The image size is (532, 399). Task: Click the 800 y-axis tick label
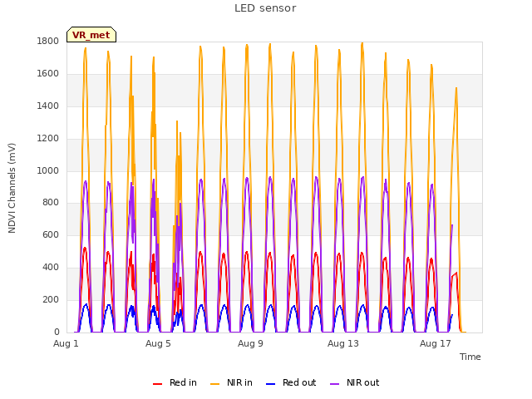tap(51, 203)
